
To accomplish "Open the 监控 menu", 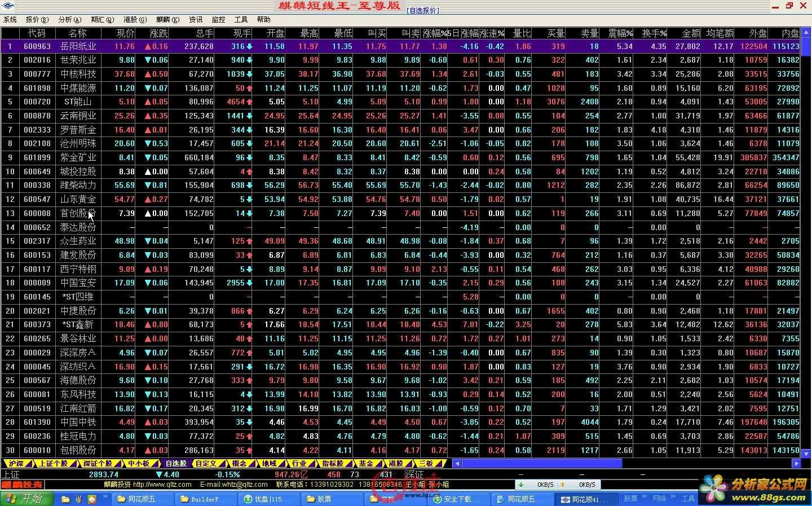I will click(x=219, y=20).
